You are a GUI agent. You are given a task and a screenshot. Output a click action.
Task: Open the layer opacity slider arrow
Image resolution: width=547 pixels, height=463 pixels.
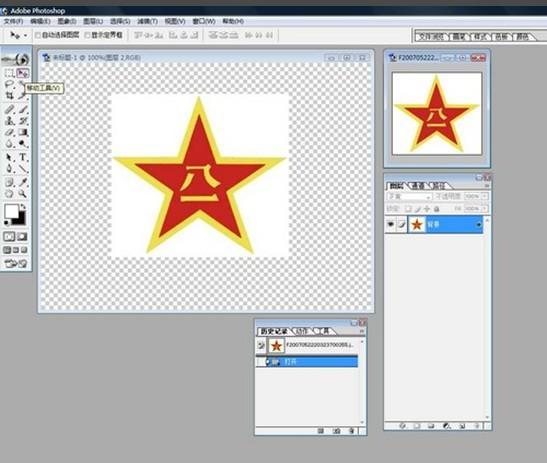pos(485,196)
